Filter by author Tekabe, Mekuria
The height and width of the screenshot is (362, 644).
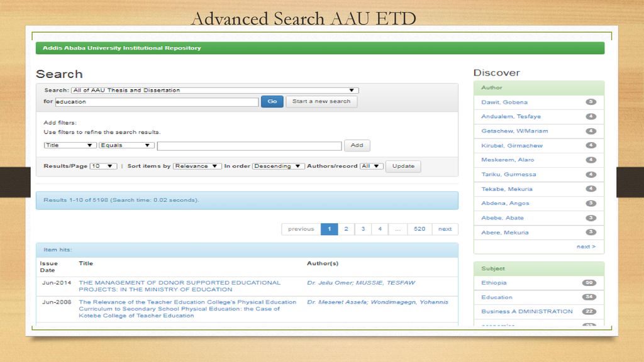tap(507, 189)
